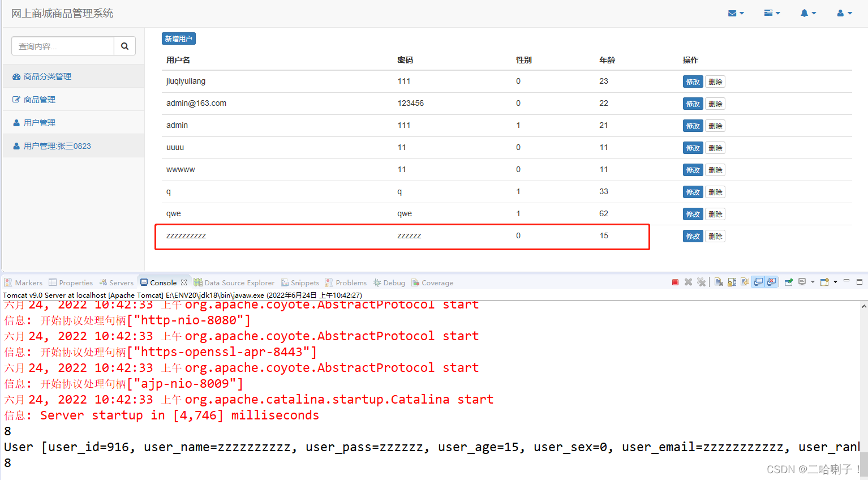Image resolution: width=868 pixels, height=480 pixels.
Task: Open the tasks list dropdown in navbar
Action: [x=772, y=13]
